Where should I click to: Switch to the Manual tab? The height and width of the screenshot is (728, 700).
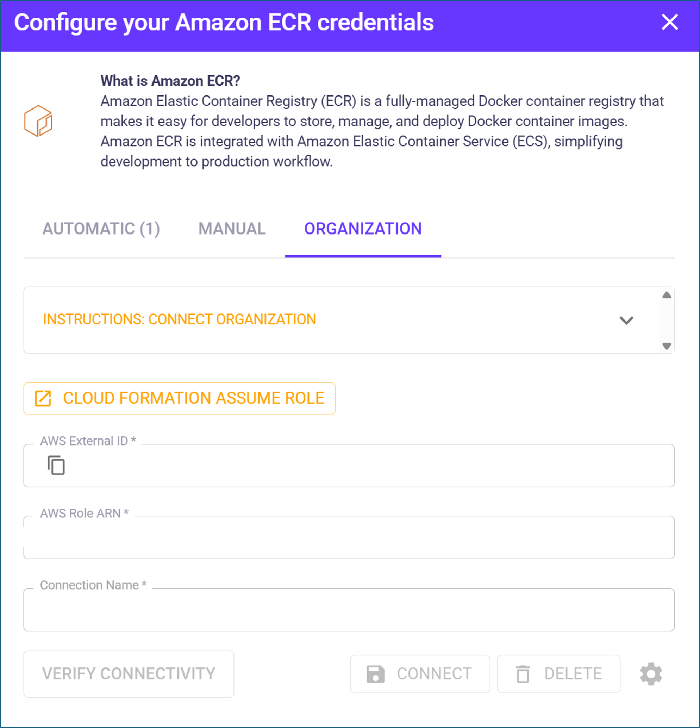(232, 229)
